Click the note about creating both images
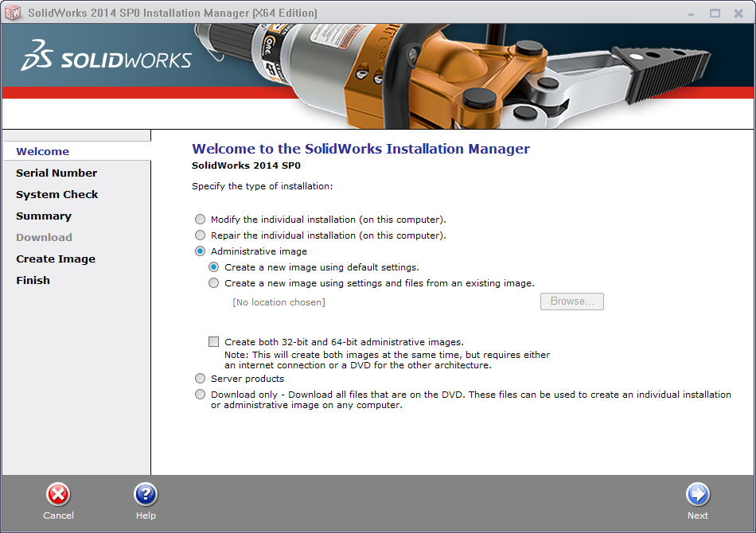This screenshot has width=756, height=533. point(388,360)
